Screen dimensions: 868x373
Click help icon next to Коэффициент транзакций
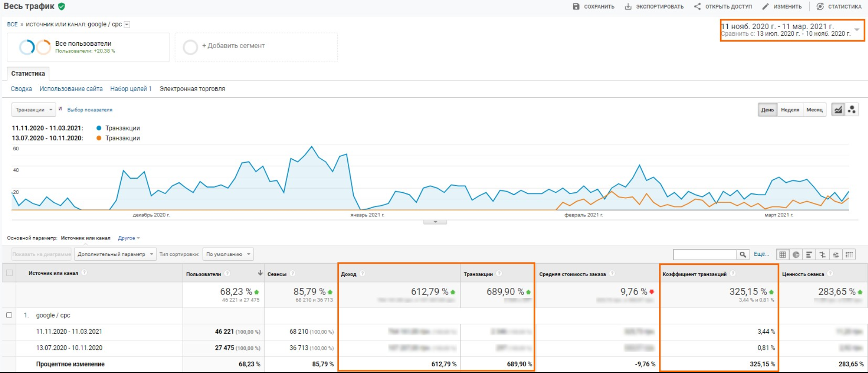pyautogui.click(x=733, y=273)
